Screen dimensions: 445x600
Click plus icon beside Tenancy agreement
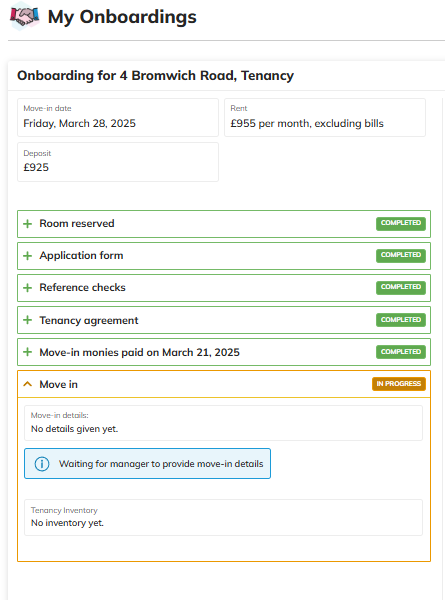click(x=28, y=320)
